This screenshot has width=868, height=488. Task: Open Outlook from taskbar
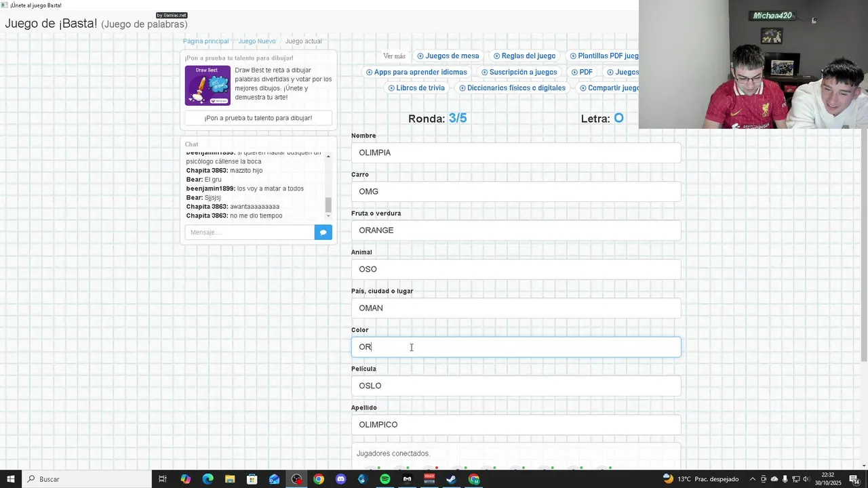274,479
